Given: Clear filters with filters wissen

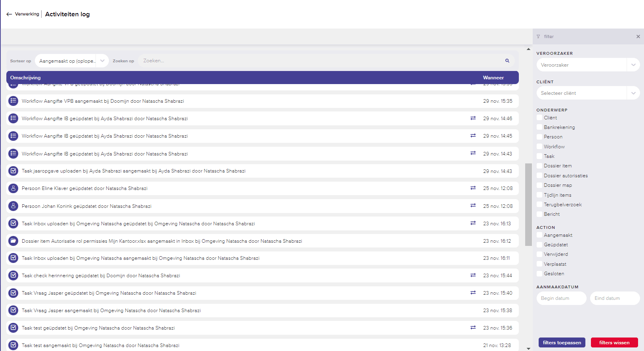Looking at the screenshot, I should 614,343.
